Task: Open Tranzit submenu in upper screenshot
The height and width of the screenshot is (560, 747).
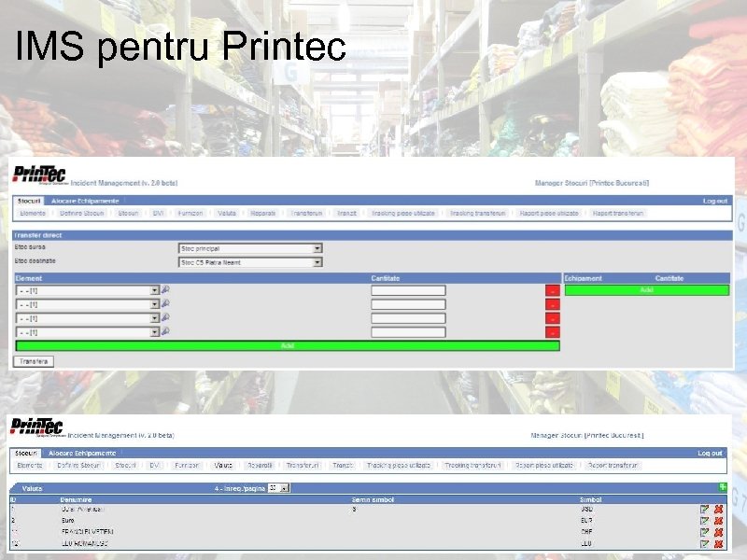Action: pos(346,214)
